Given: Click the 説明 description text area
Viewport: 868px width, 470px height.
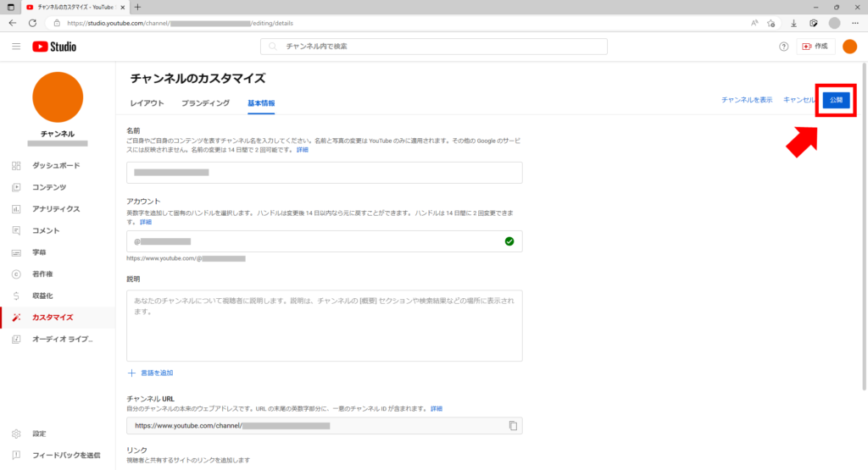Looking at the screenshot, I should [325, 326].
